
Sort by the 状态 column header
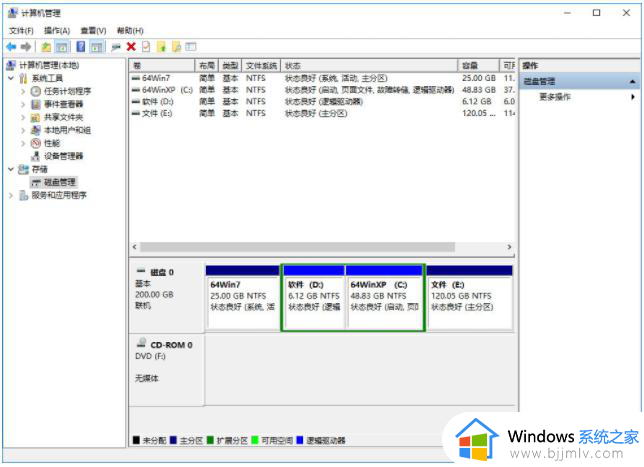pos(369,66)
